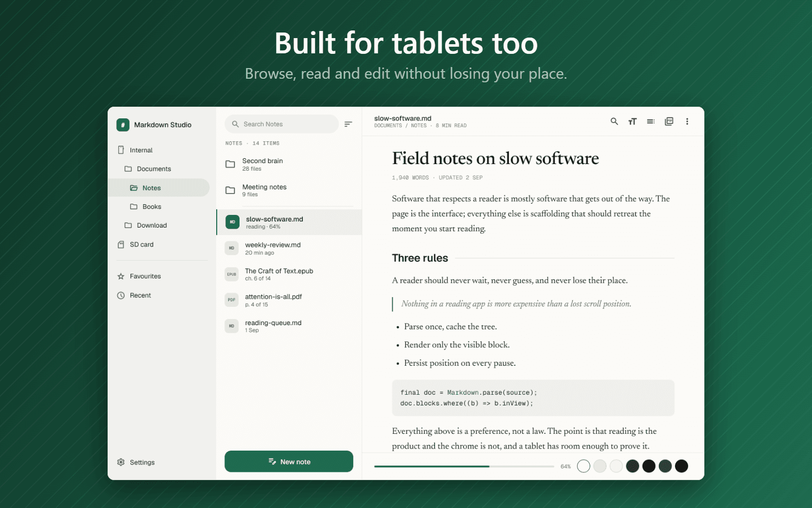Select the white reading theme swatch
The width and height of the screenshot is (812, 508).
tap(584, 466)
